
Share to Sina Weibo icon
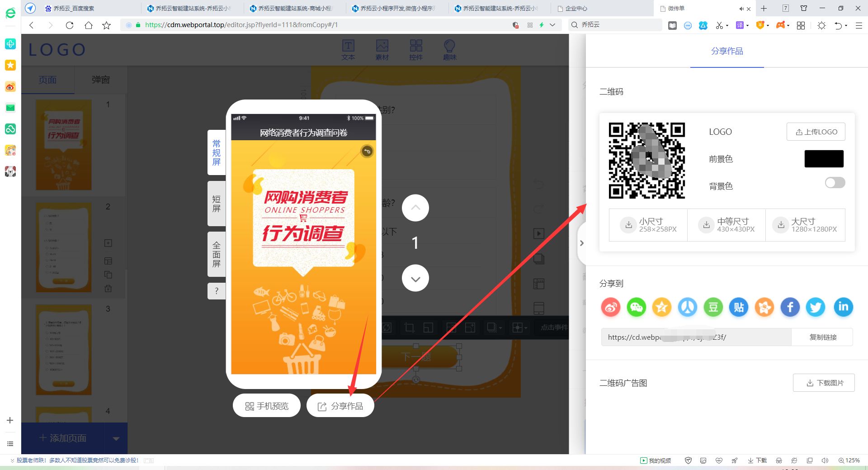tap(610, 307)
